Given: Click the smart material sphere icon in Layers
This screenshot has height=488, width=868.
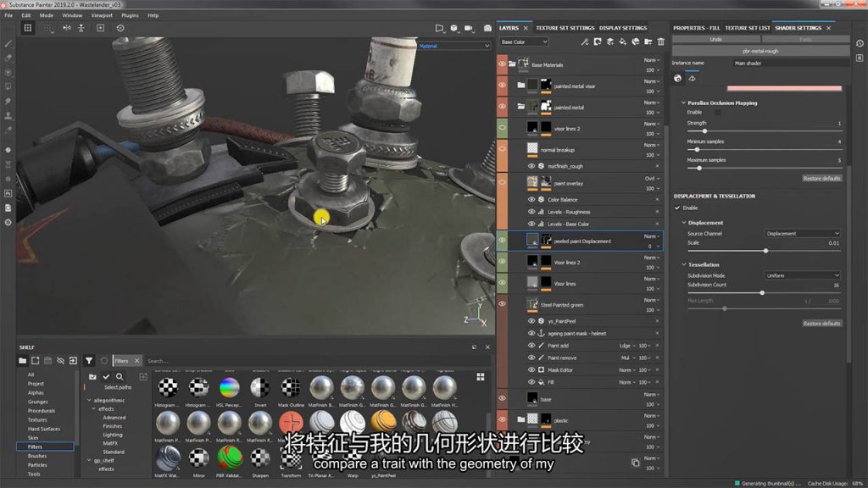Looking at the screenshot, I should tap(636, 42).
